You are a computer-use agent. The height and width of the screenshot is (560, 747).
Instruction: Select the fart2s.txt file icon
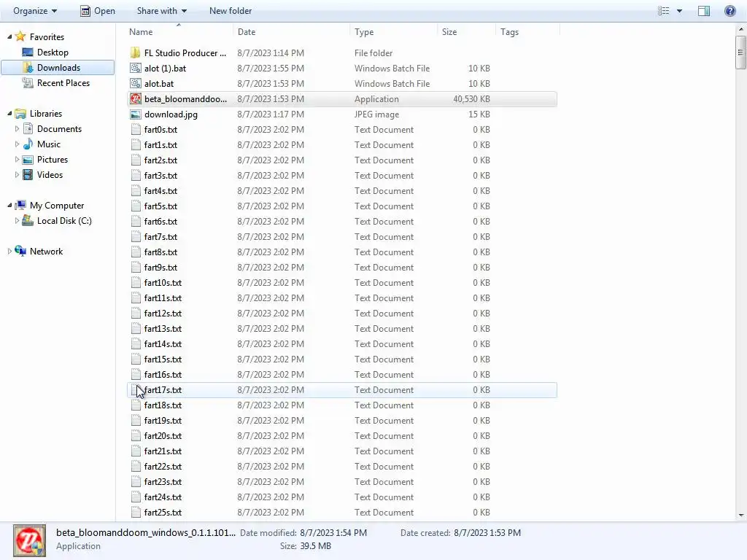point(135,160)
